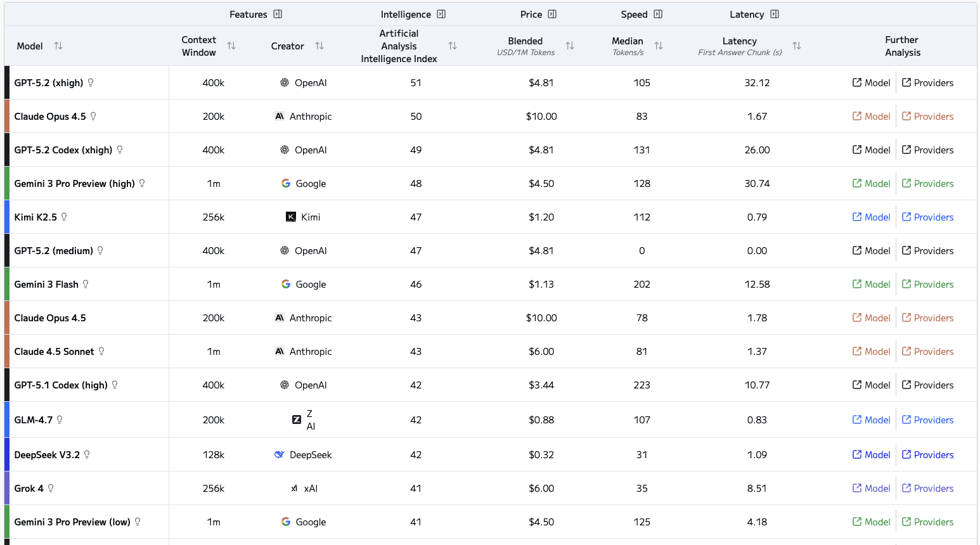The image size is (980, 545).
Task: Sort by Latency first answer chunk
Action: pyautogui.click(x=797, y=46)
